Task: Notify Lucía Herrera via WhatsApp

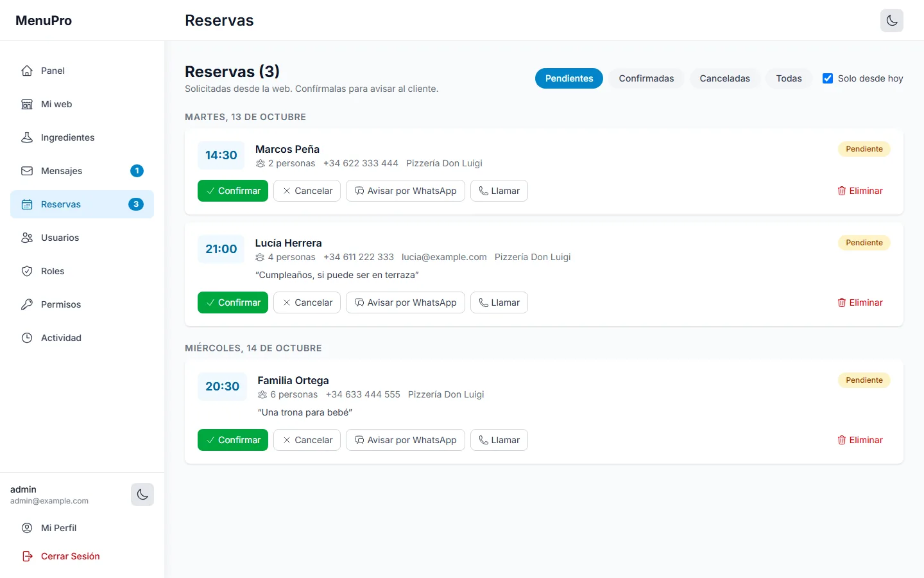Action: coord(406,302)
